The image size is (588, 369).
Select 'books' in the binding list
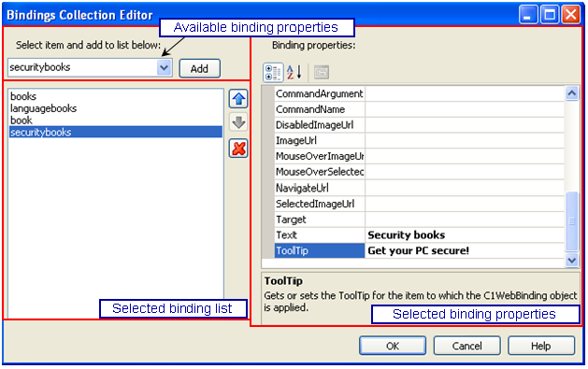(116, 96)
